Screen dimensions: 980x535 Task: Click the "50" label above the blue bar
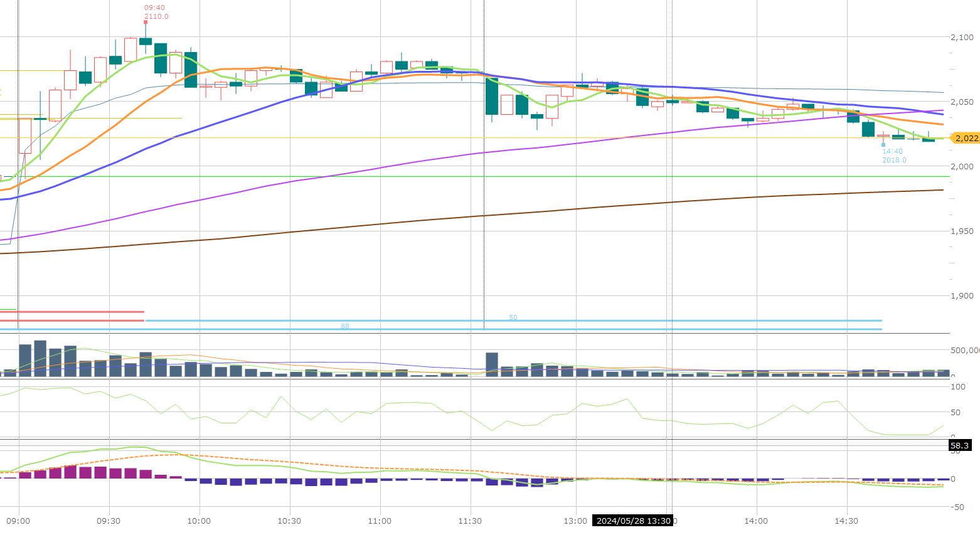pos(513,317)
